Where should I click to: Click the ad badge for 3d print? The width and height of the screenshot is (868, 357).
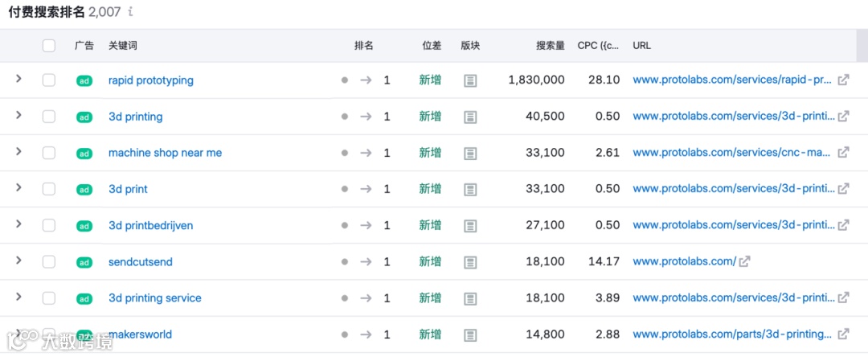tap(84, 190)
